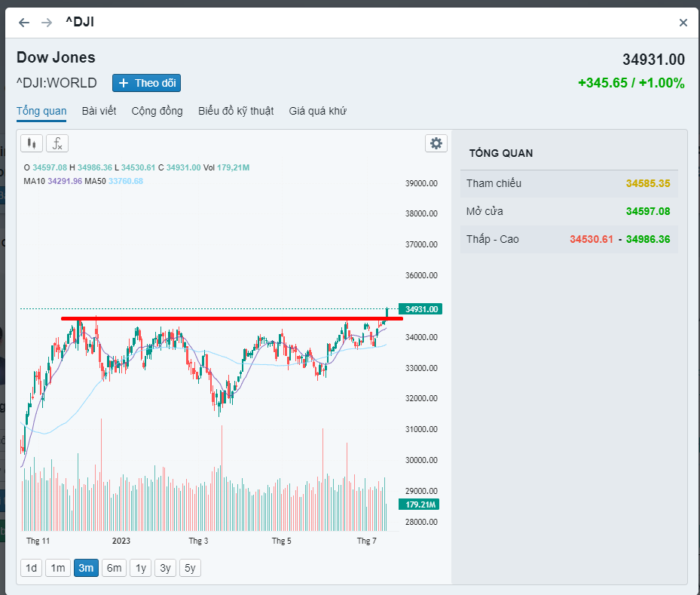The width and height of the screenshot is (700, 595).
Task: Open the candlestick chart type selector
Action: 31,143
